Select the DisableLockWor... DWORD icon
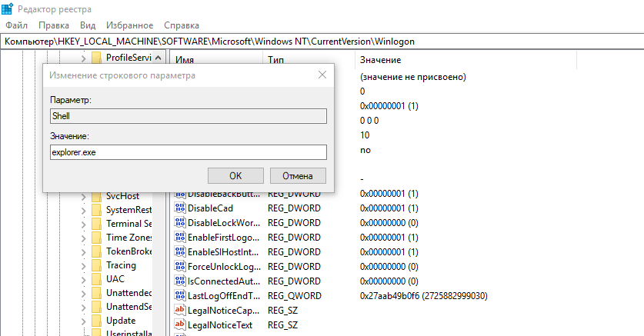This screenshot has width=644, height=336. pos(179,223)
